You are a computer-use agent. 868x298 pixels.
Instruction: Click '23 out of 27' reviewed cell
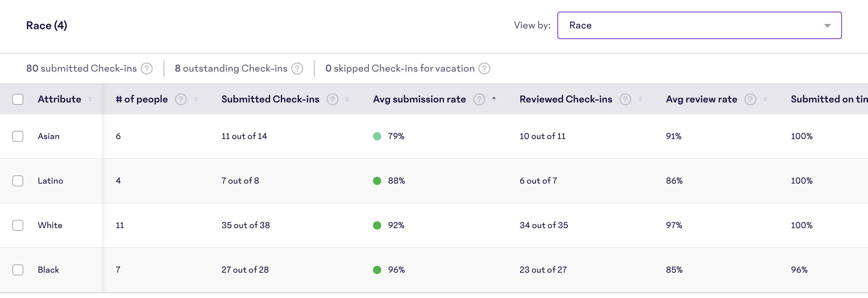[x=543, y=270]
